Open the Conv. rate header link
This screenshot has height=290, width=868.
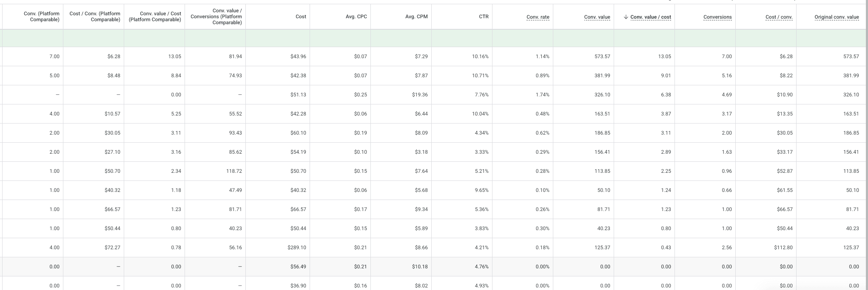point(538,17)
